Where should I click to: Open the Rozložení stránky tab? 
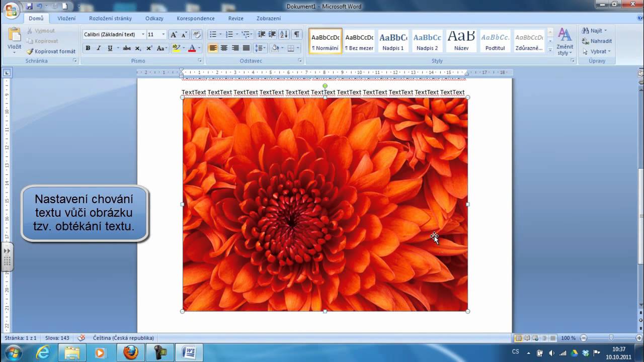tap(110, 18)
